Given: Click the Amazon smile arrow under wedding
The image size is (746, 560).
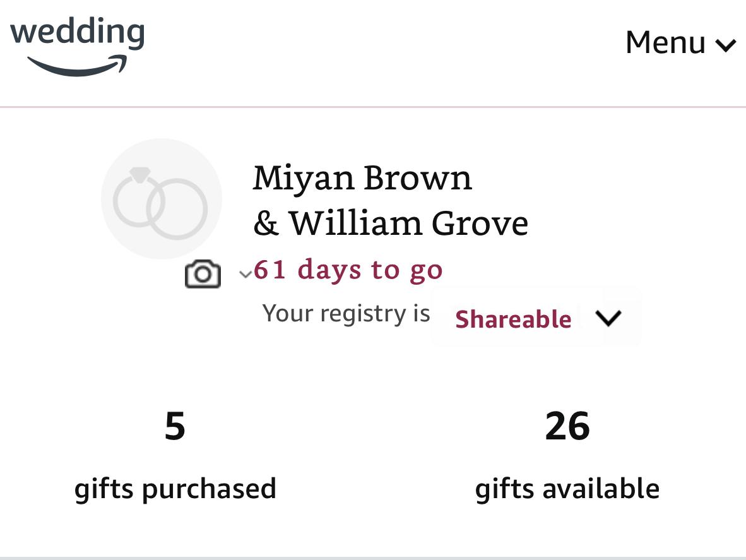Looking at the screenshot, I should pyautogui.click(x=78, y=66).
